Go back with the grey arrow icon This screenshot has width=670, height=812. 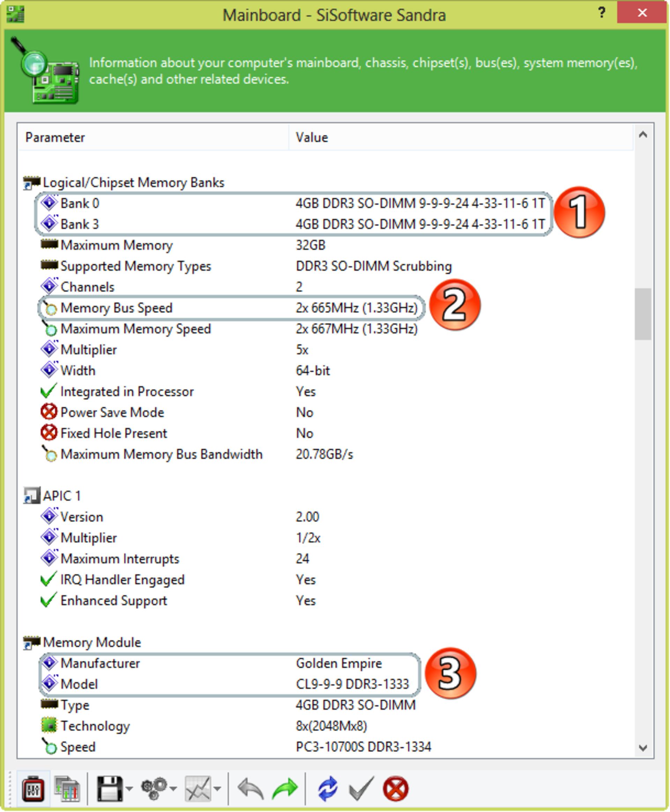pos(251,789)
